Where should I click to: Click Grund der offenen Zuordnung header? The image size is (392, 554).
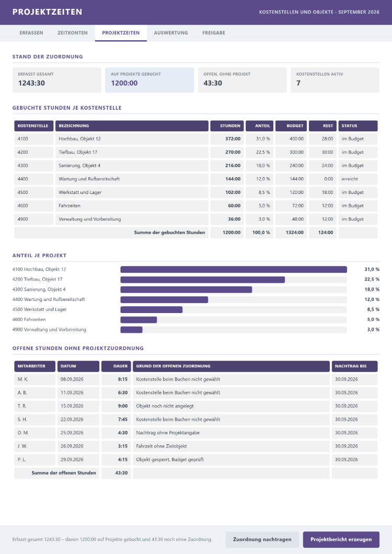[x=231, y=366]
